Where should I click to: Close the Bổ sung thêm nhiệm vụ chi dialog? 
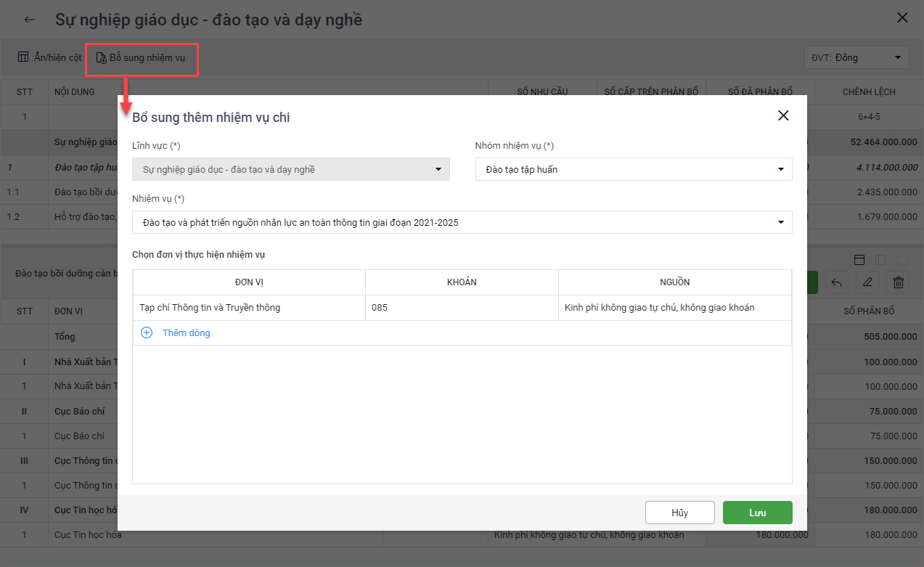[x=783, y=115]
